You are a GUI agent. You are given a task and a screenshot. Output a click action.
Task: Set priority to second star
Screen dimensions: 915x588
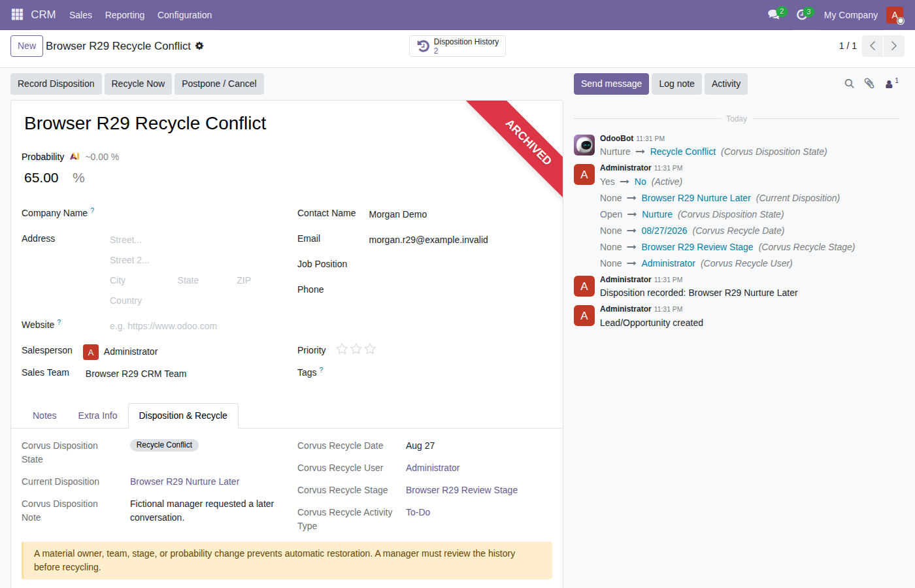pyautogui.click(x=356, y=349)
